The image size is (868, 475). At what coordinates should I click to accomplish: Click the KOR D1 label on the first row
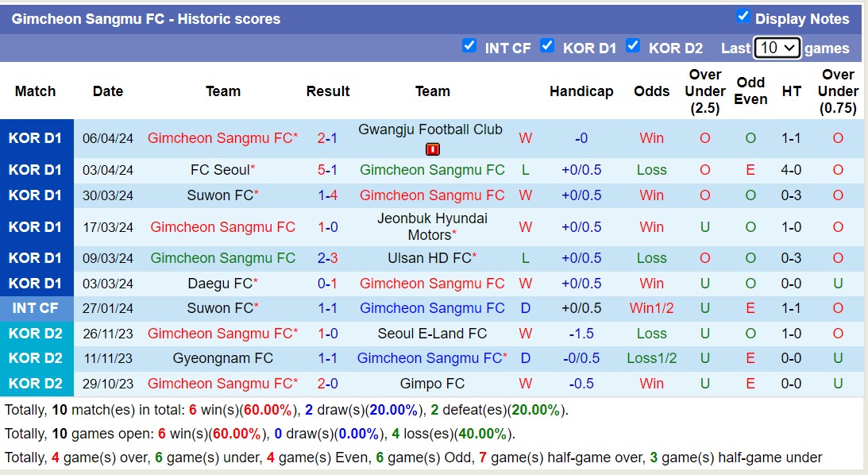[37, 138]
